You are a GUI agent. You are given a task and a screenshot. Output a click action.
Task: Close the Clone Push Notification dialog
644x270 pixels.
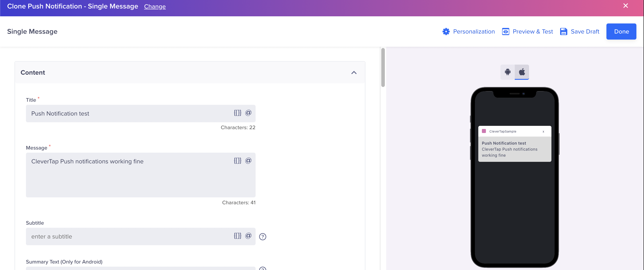(625, 6)
